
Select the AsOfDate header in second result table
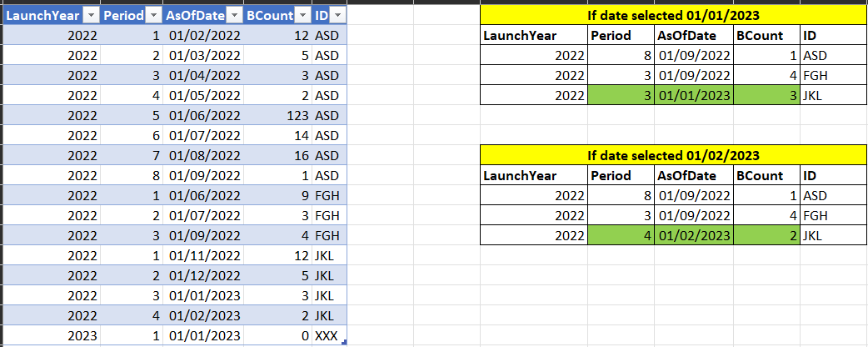pyautogui.click(x=694, y=175)
